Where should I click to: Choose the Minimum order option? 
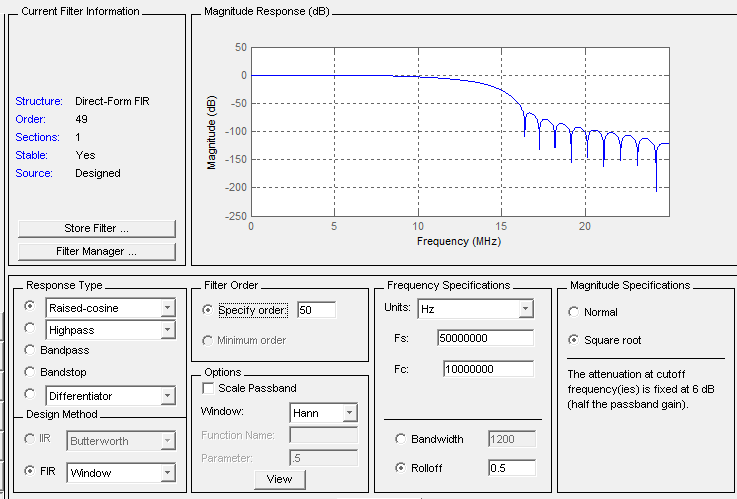coord(208,340)
